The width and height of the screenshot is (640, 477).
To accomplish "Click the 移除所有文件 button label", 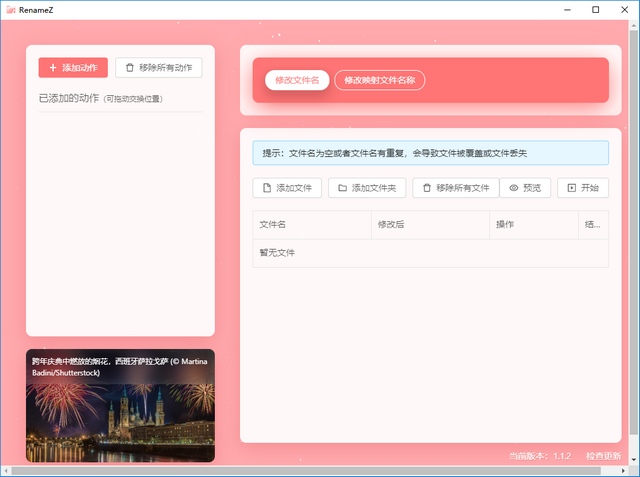I will 462,188.
